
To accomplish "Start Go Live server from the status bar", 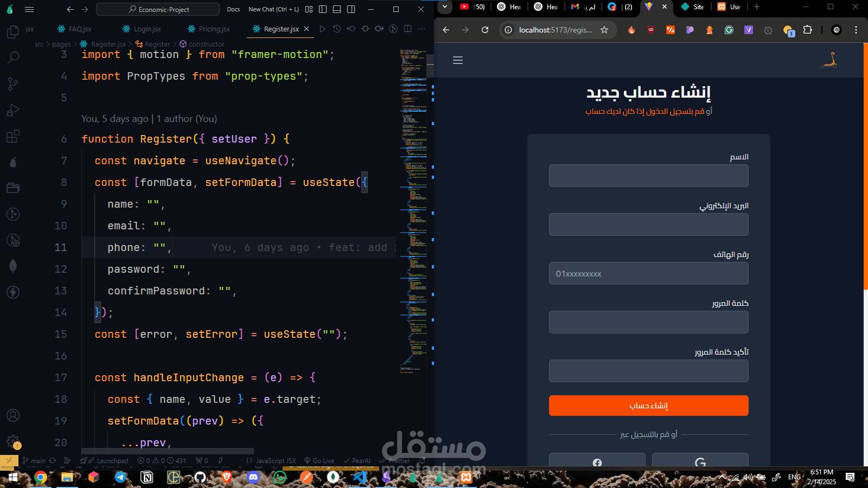I will click(320, 461).
